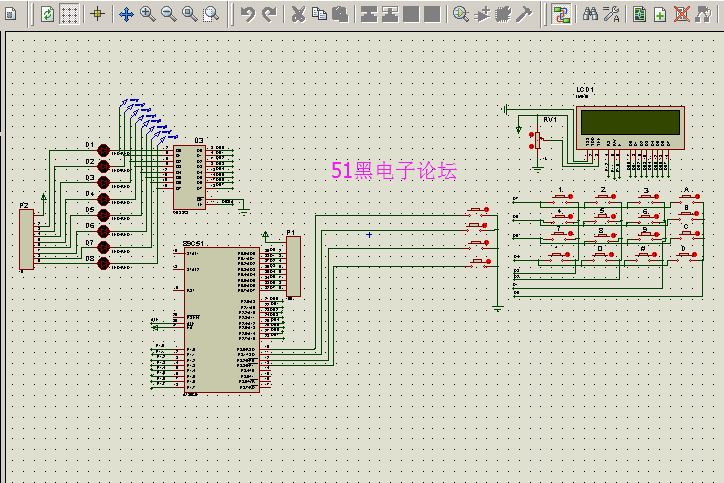Select the LCD1 display component

click(630, 127)
